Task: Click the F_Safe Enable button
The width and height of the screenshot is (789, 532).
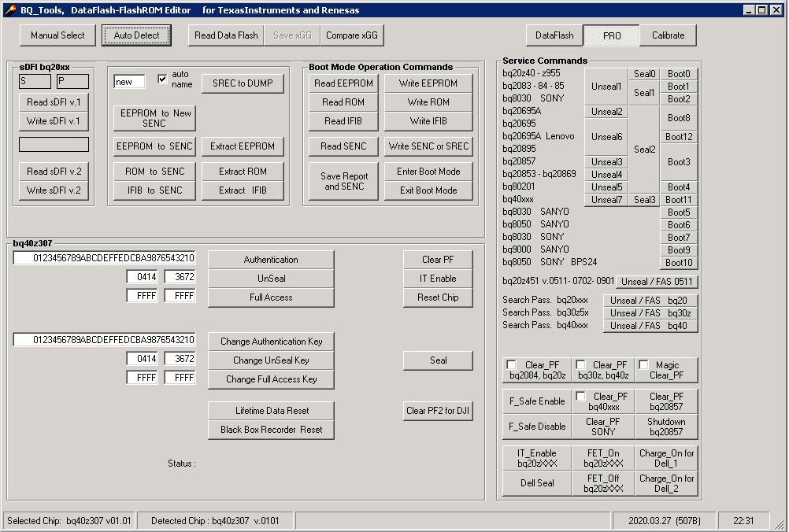Action: coord(537,401)
